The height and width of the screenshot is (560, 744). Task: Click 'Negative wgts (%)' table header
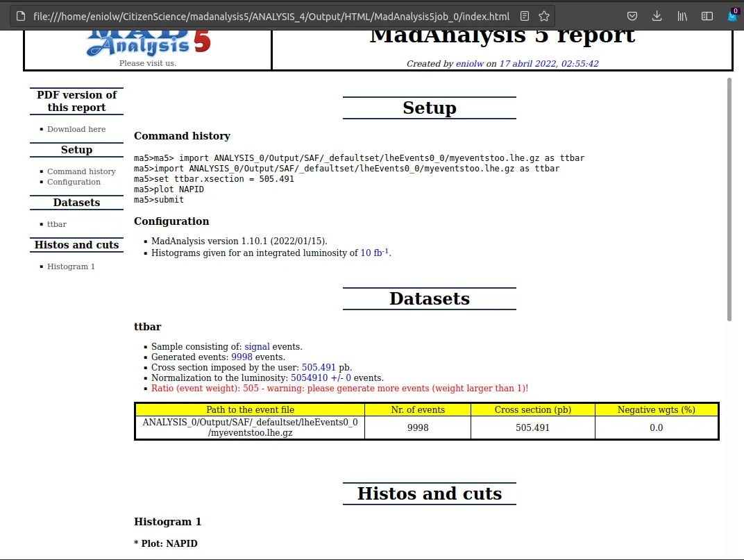[x=657, y=409]
